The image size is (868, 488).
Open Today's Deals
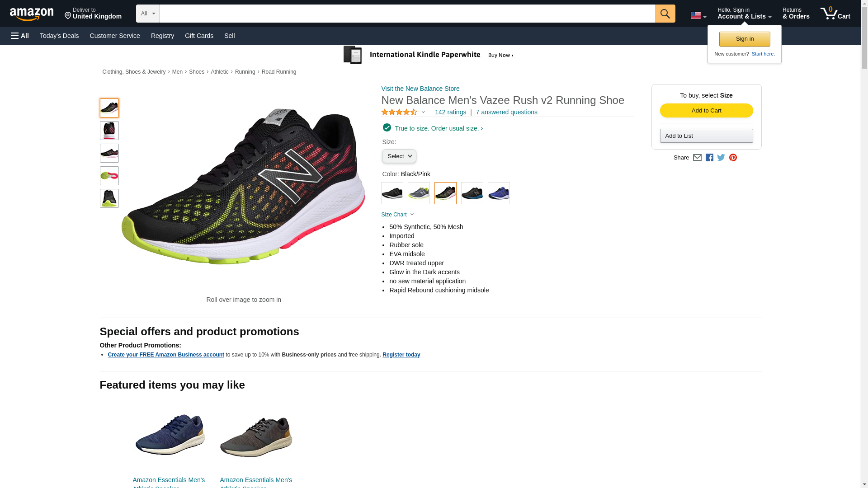tap(59, 36)
